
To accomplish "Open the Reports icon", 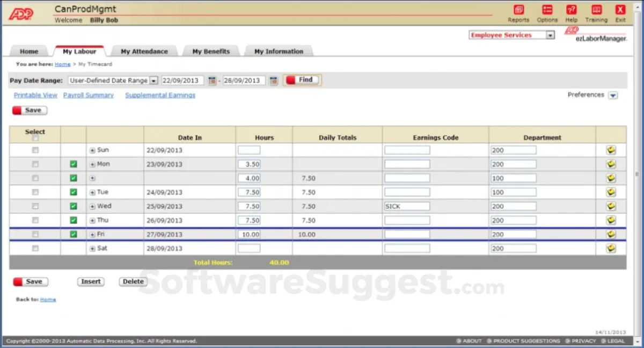I will [x=518, y=10].
